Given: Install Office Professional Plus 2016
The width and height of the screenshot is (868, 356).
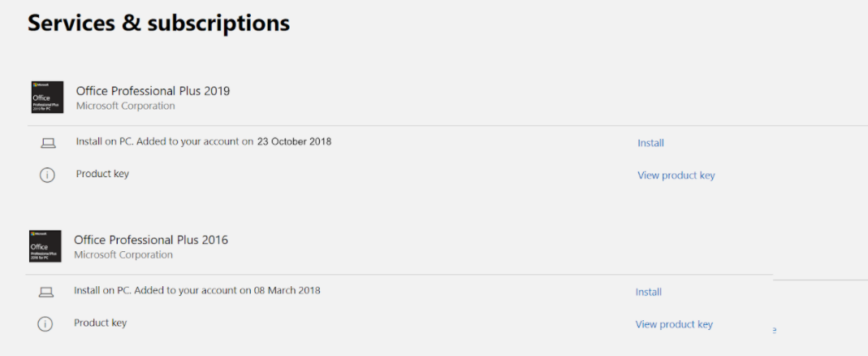Looking at the screenshot, I should (648, 292).
